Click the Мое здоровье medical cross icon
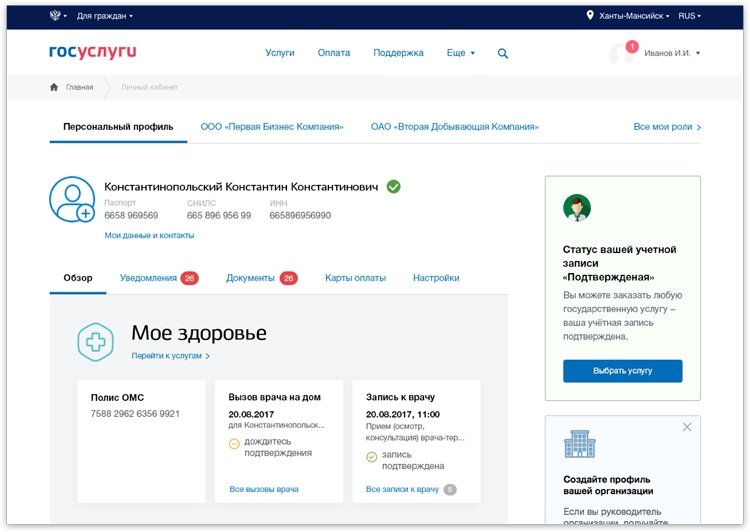This screenshot has height=532, width=750. [x=96, y=342]
